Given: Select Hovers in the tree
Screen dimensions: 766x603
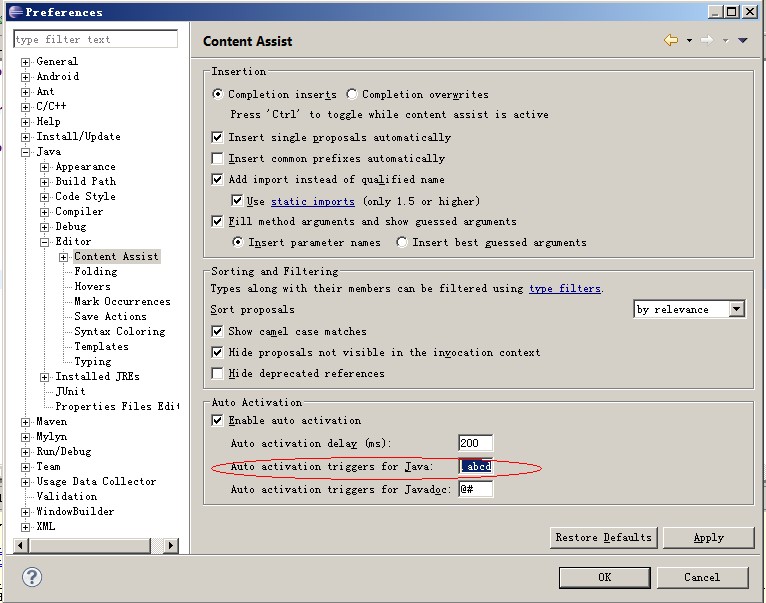Looking at the screenshot, I should click(92, 287).
